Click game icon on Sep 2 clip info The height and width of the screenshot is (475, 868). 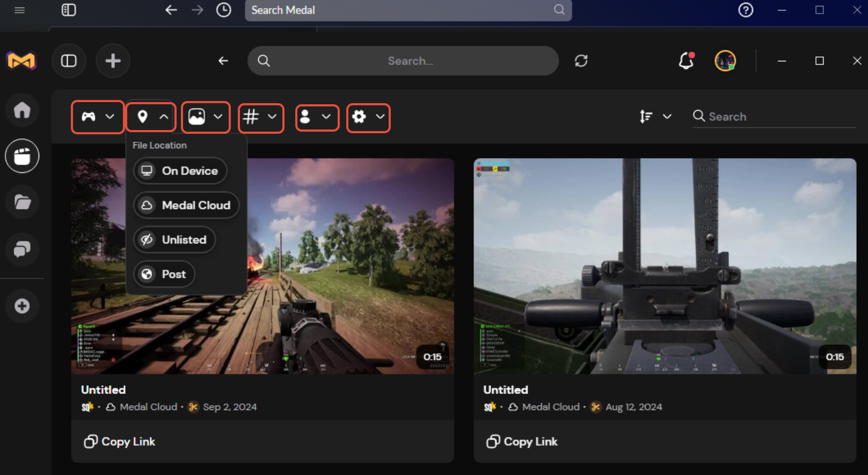coord(87,407)
